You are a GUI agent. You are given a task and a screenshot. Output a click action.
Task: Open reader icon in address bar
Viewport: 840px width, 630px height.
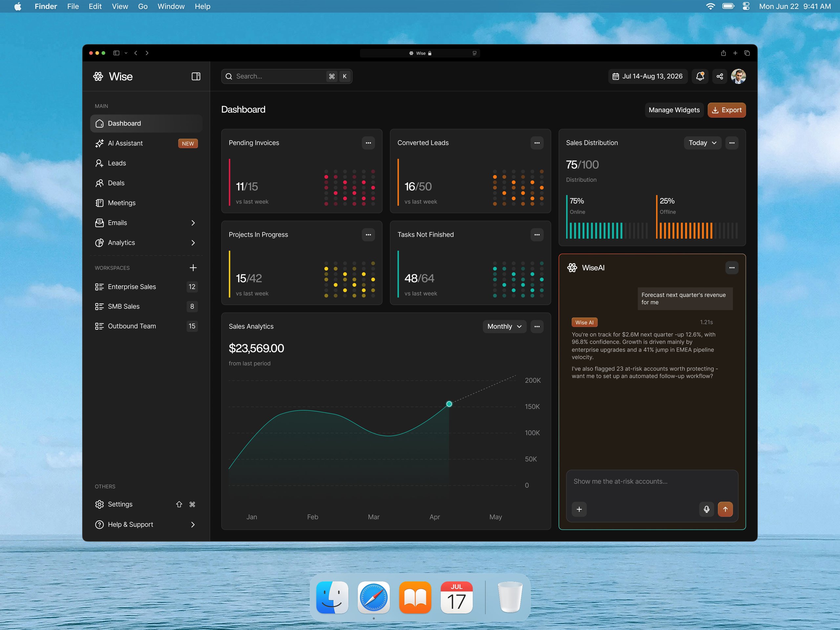point(474,53)
